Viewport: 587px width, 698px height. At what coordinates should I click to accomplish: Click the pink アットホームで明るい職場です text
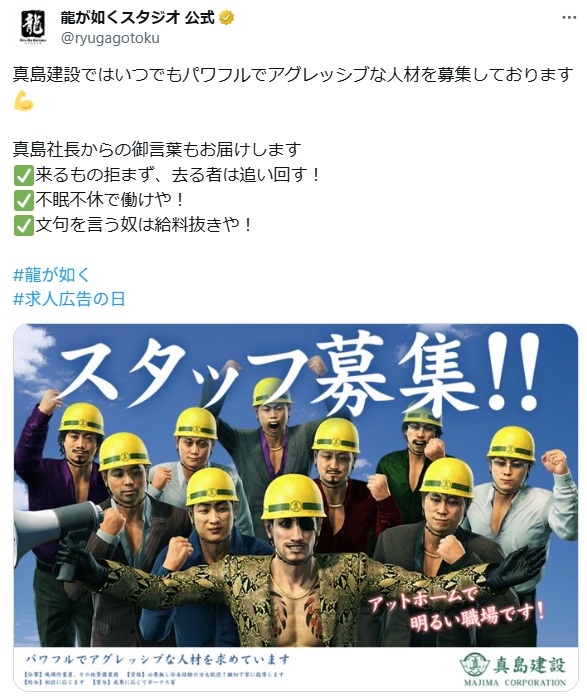[455, 609]
